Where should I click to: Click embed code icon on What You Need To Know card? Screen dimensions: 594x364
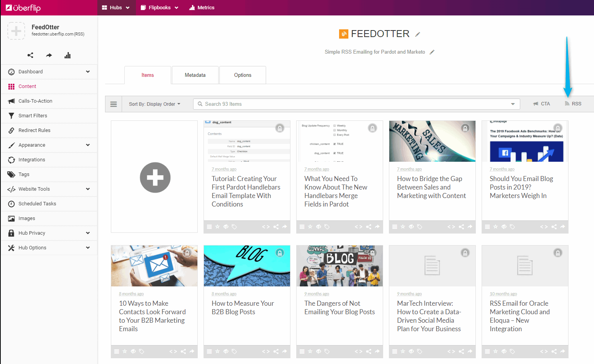click(x=358, y=227)
